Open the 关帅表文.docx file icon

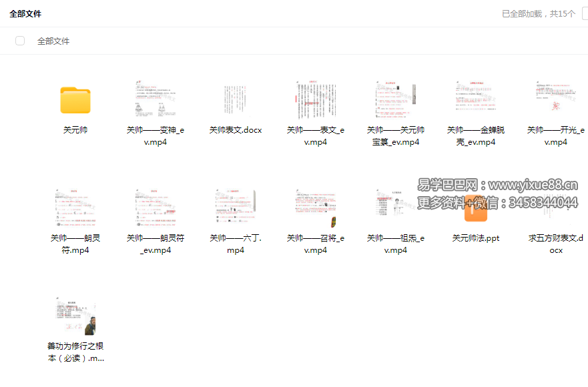click(236, 100)
